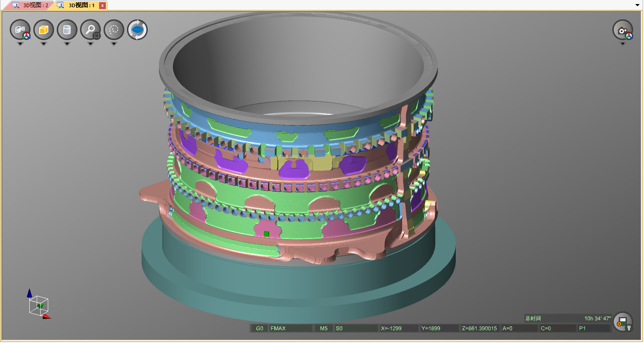
Task: Click the small green square marker on the model
Action: tap(267, 234)
